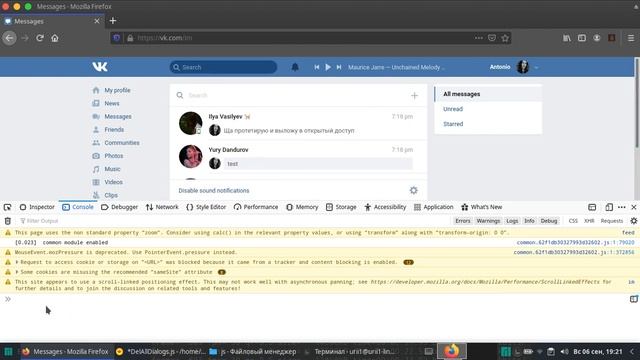Viewport: 640px width, 360px height.
Task: Skip to previous track in VK player
Action: [x=317, y=67]
